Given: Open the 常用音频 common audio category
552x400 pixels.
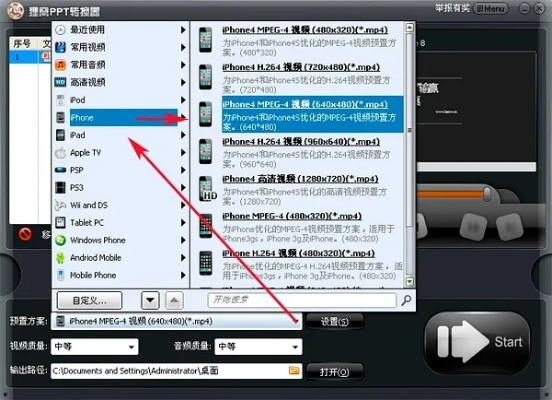Looking at the screenshot, I should click(x=120, y=65).
